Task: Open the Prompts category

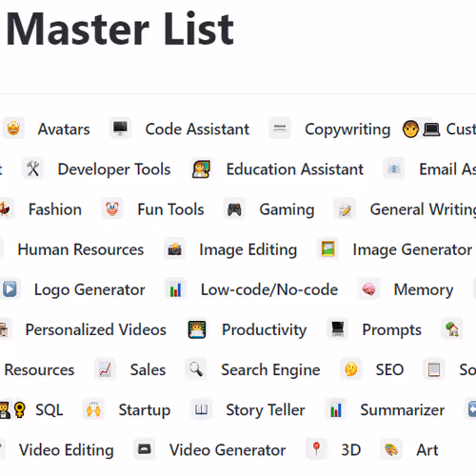Action: pyautogui.click(x=392, y=330)
